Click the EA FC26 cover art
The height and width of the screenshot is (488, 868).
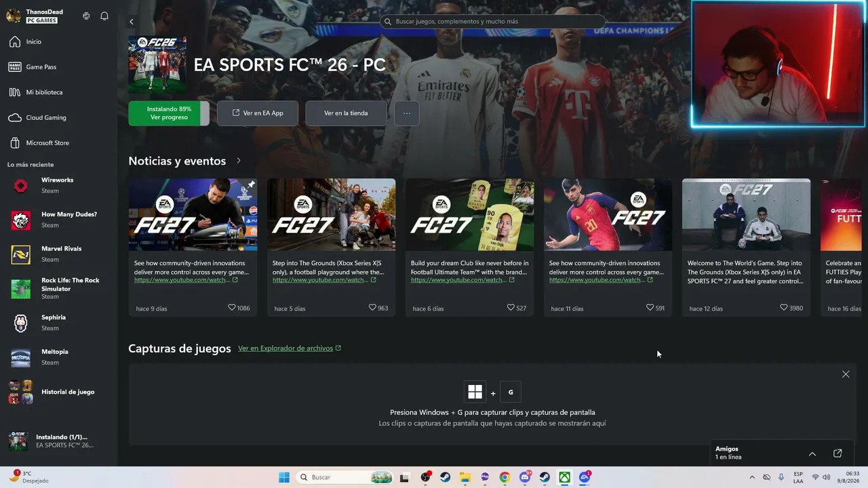(157, 65)
